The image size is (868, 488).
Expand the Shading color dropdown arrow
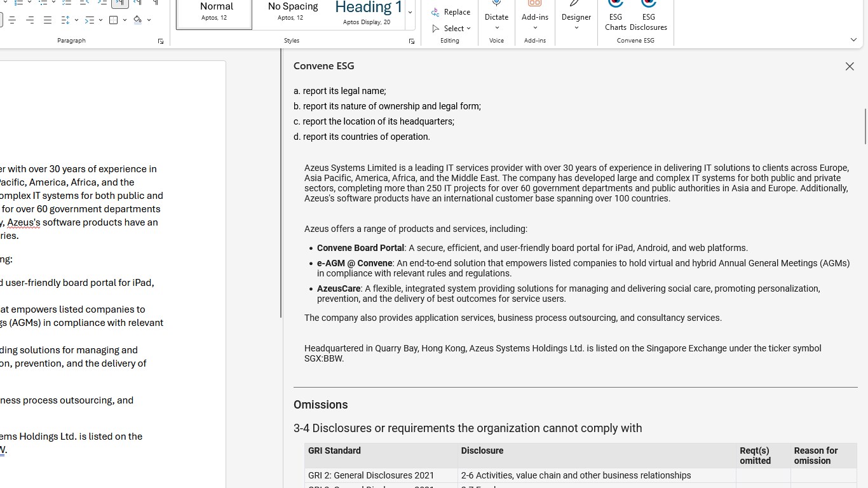[149, 20]
